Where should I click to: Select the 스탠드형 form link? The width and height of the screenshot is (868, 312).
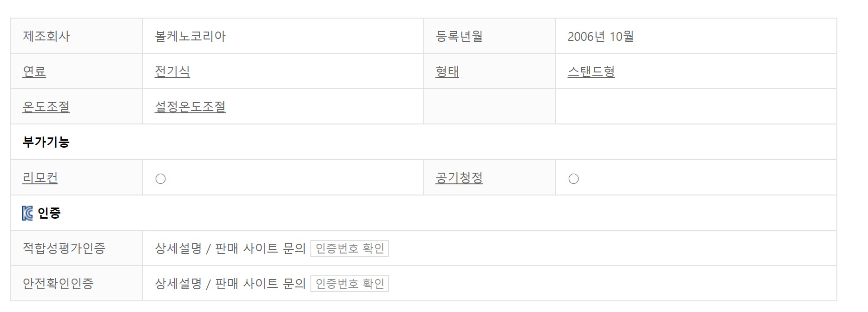pos(591,71)
